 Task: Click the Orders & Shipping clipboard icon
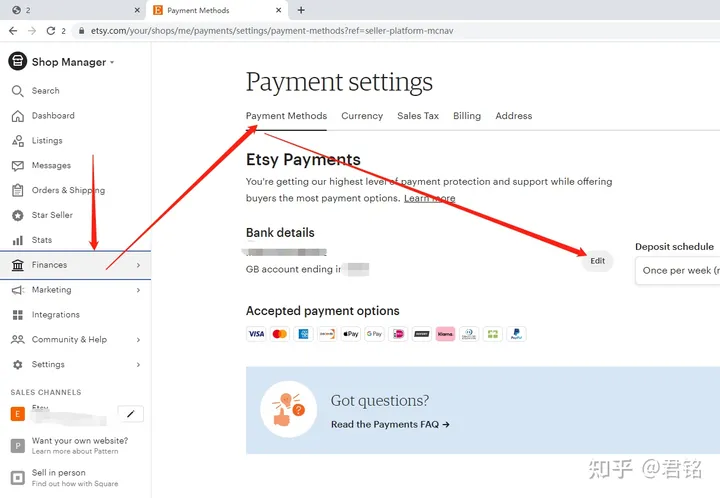click(17, 190)
